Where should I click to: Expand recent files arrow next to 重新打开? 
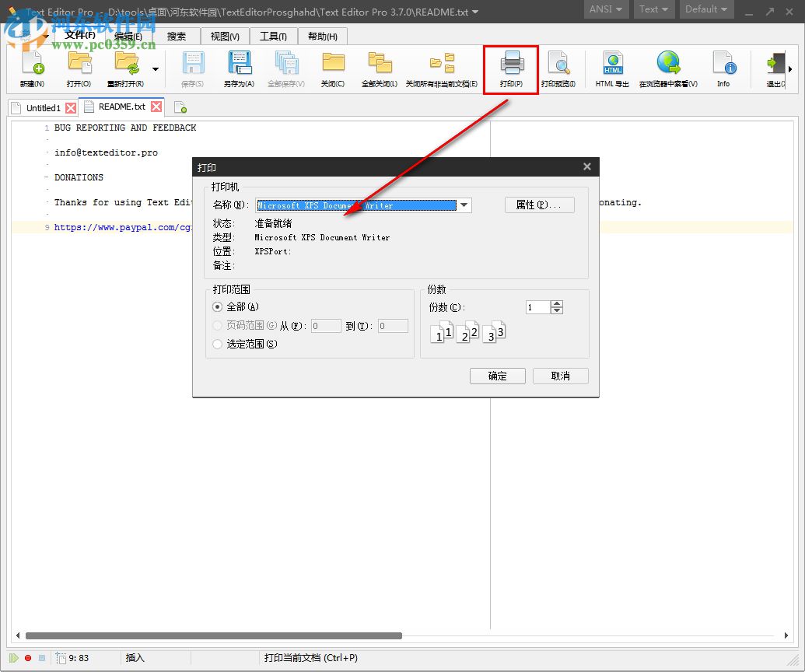click(155, 68)
